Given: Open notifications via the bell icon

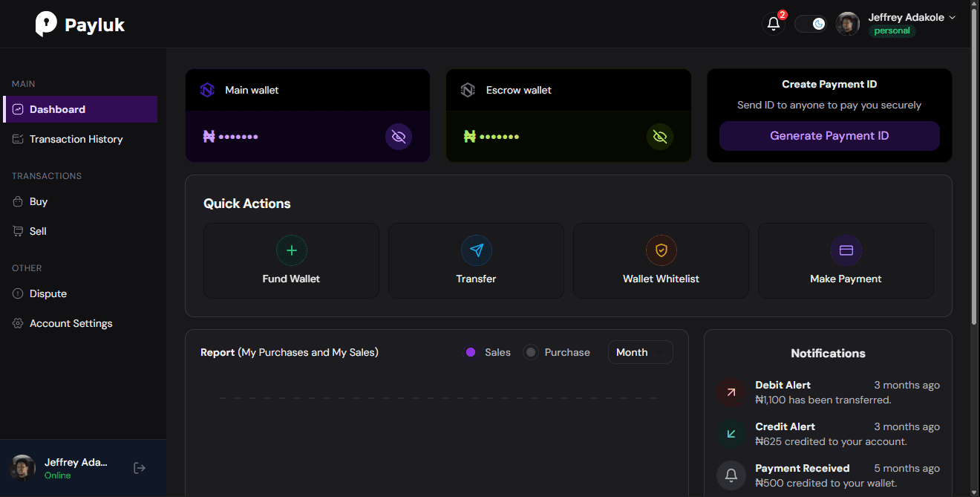Looking at the screenshot, I should coord(773,24).
